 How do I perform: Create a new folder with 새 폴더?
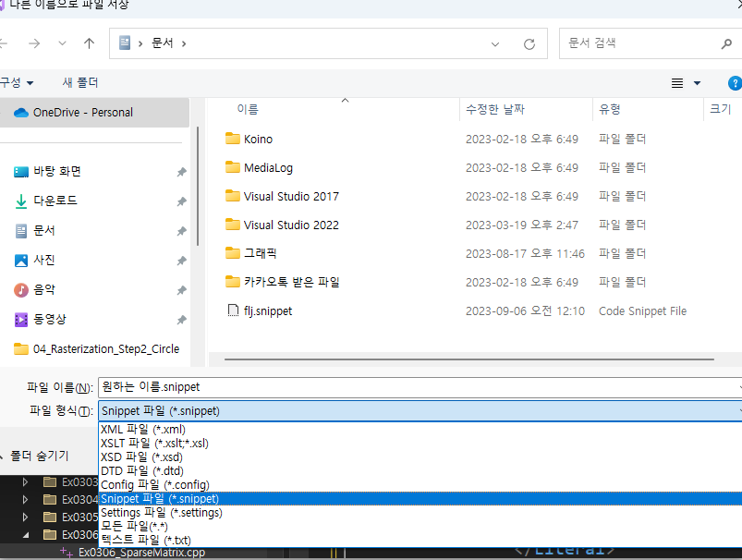pyautogui.click(x=80, y=83)
